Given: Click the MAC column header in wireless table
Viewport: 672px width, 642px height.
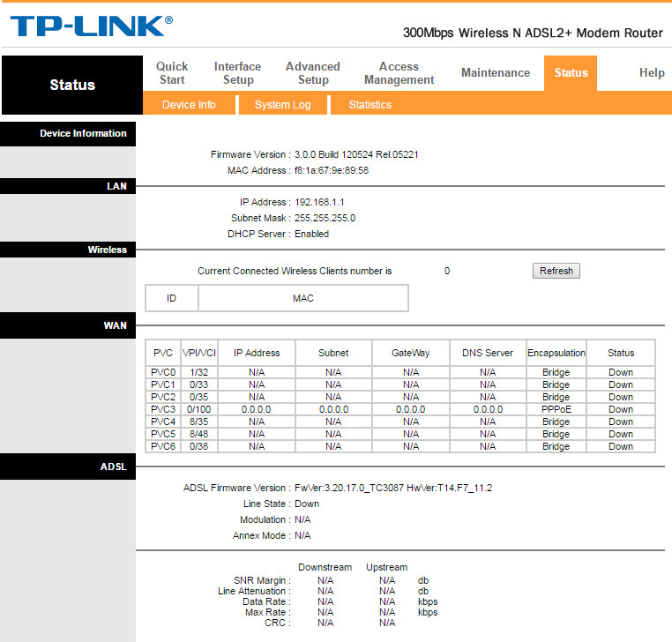Looking at the screenshot, I should pyautogui.click(x=303, y=298).
